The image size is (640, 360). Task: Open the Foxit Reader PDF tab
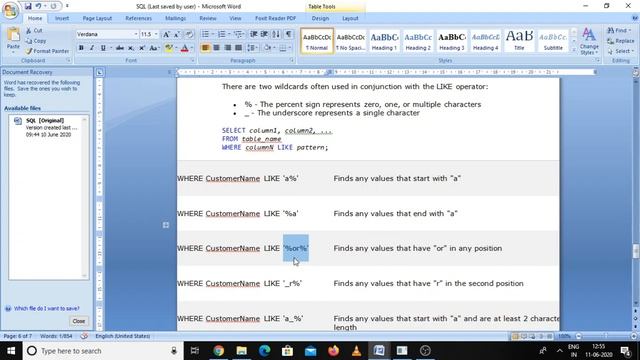(x=276, y=18)
